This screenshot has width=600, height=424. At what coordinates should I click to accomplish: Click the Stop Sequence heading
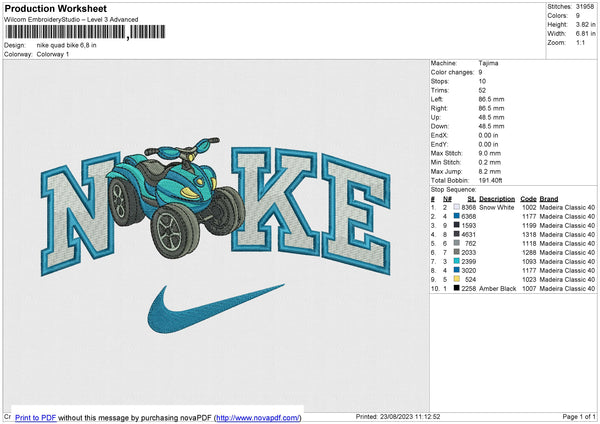455,187
